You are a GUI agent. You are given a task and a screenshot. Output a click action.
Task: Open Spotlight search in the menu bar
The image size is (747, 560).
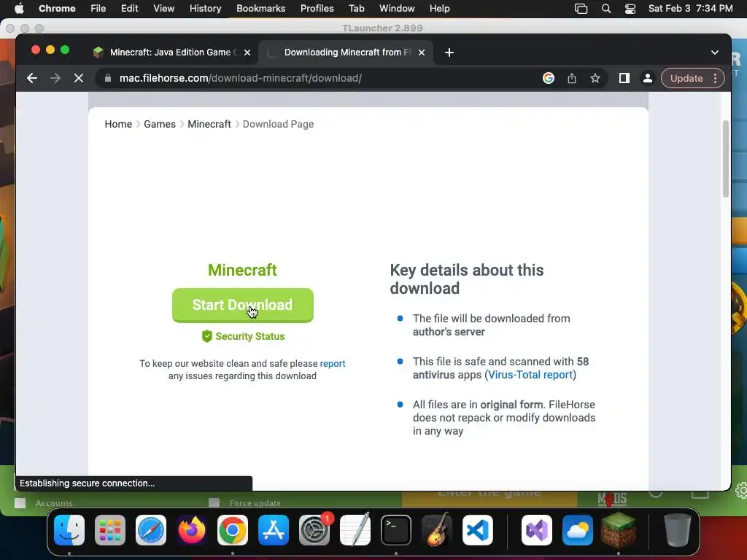[x=606, y=9]
